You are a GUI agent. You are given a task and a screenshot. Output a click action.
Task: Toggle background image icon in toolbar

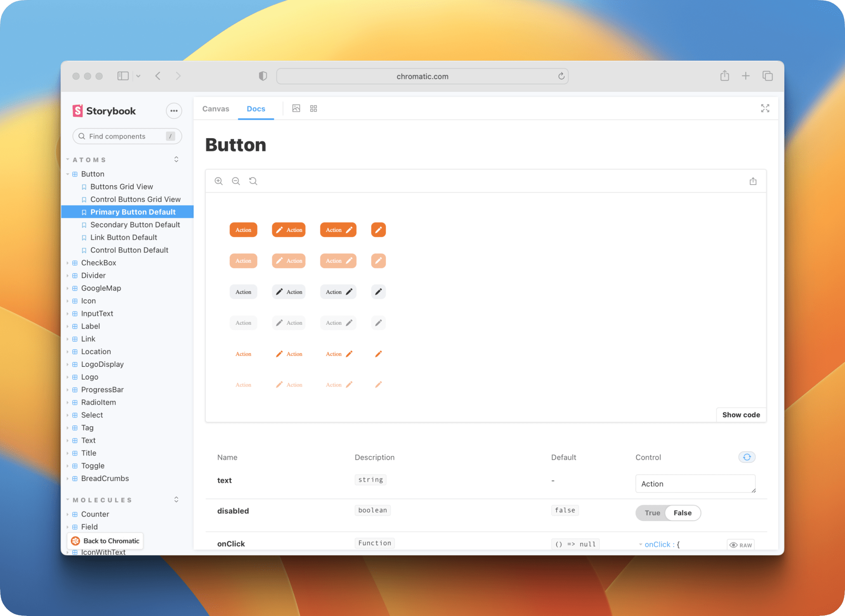coord(296,108)
